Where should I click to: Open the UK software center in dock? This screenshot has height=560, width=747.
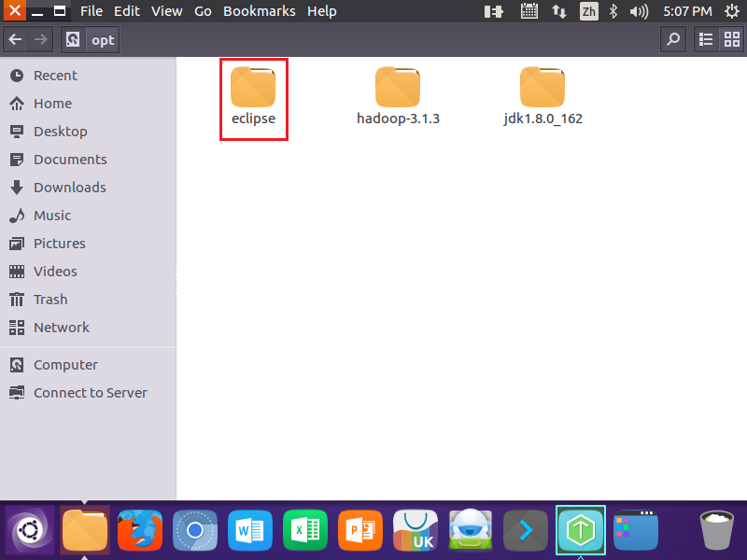coord(416,530)
